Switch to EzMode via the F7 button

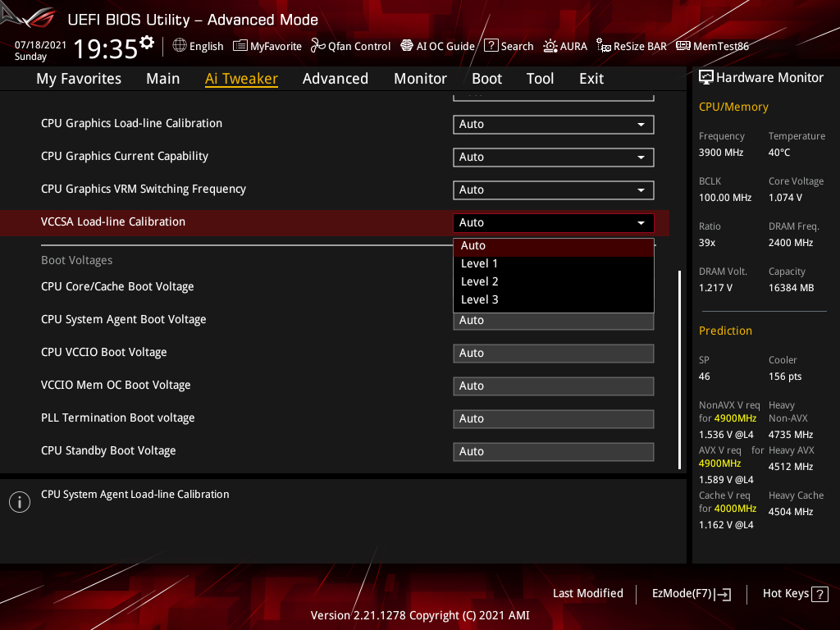pyautogui.click(x=691, y=593)
